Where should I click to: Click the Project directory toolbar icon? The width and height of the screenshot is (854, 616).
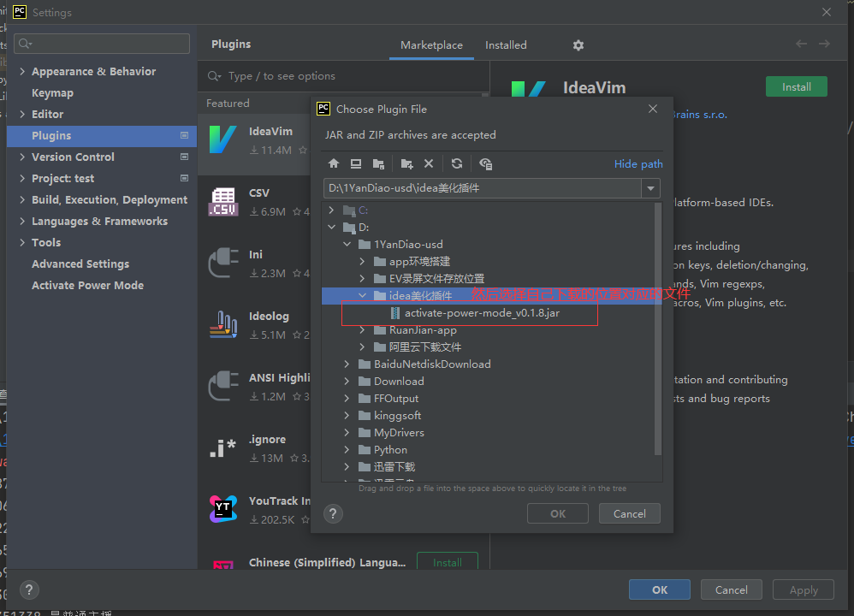(x=378, y=163)
